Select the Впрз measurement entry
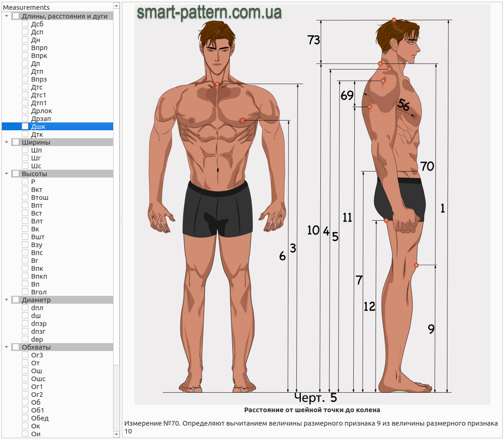Image resolution: width=504 pixels, height=440 pixels. pos(39,79)
